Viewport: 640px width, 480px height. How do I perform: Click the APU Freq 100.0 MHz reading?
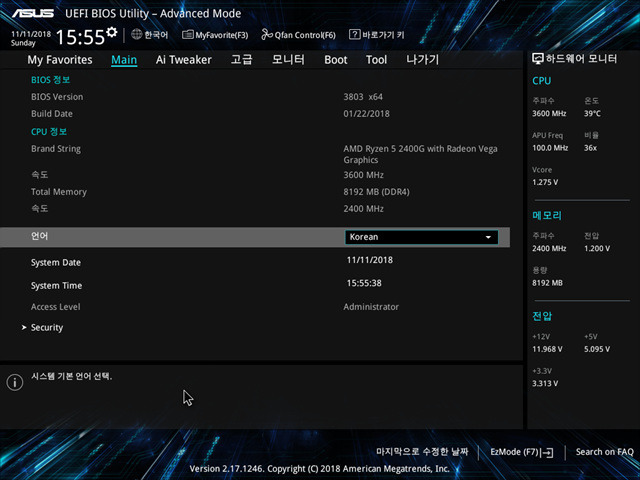point(550,148)
